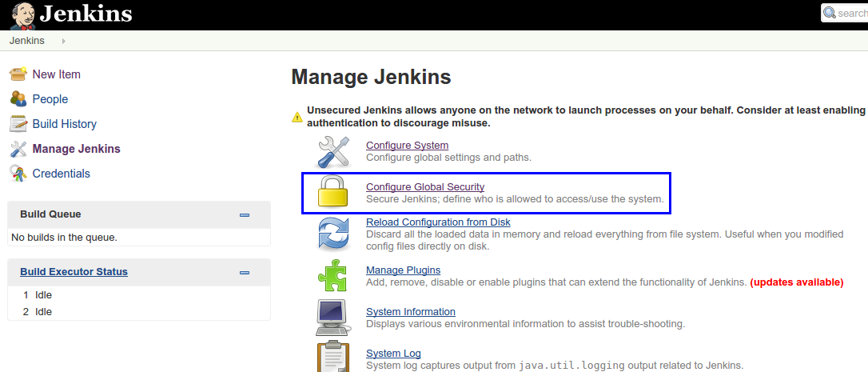
Task: Open the Manage Plugins link
Action: point(403,270)
